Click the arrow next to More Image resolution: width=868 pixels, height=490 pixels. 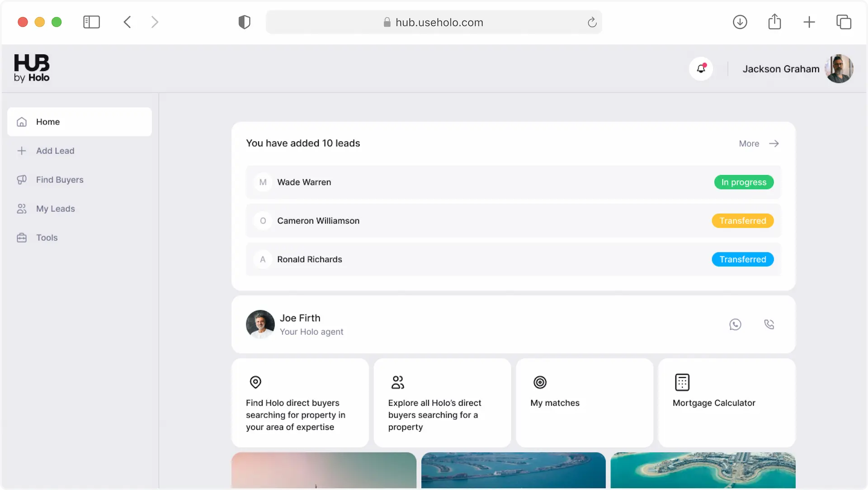[774, 143]
